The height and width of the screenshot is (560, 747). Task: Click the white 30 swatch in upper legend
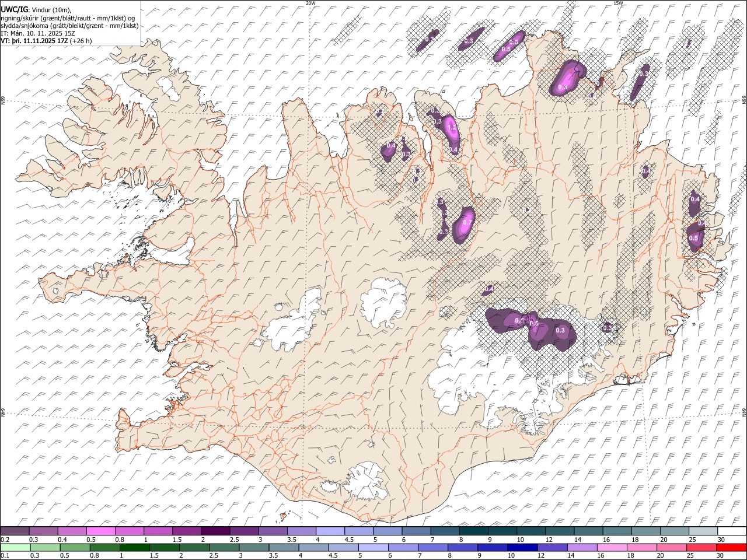[731, 531]
